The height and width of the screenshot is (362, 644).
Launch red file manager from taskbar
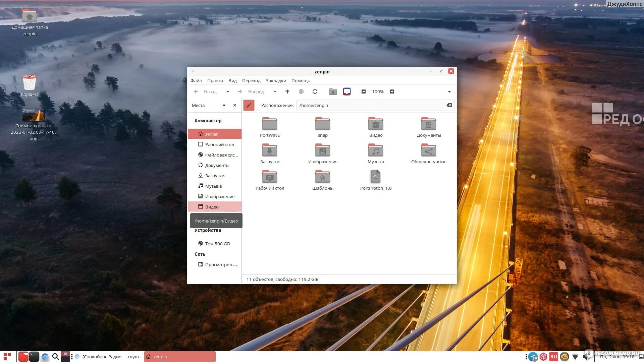tap(23, 357)
